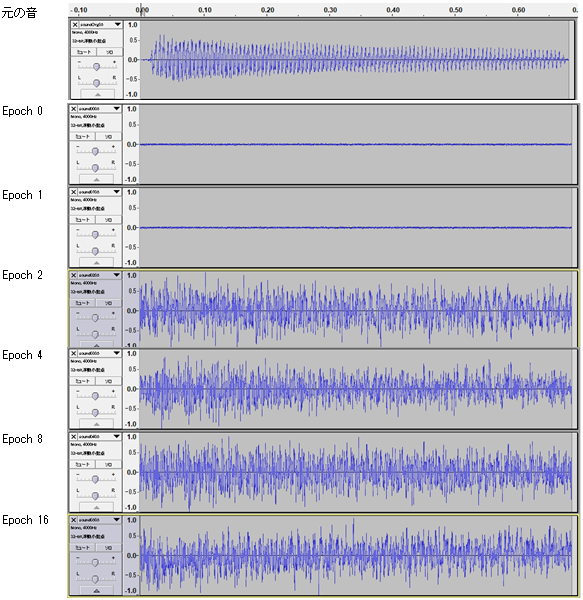
Task: Click the gain slider of the 元の音 track
Action: click(x=97, y=66)
